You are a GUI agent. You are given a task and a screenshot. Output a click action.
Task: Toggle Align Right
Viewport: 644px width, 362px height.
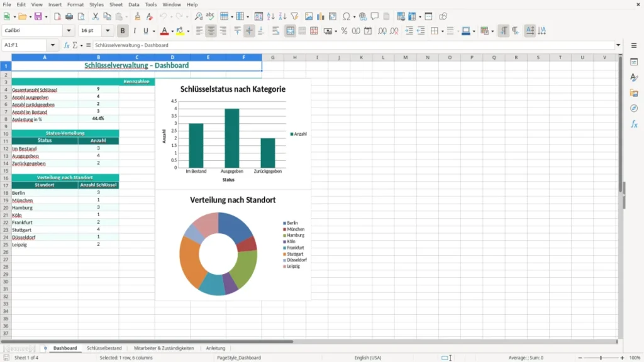223,31
